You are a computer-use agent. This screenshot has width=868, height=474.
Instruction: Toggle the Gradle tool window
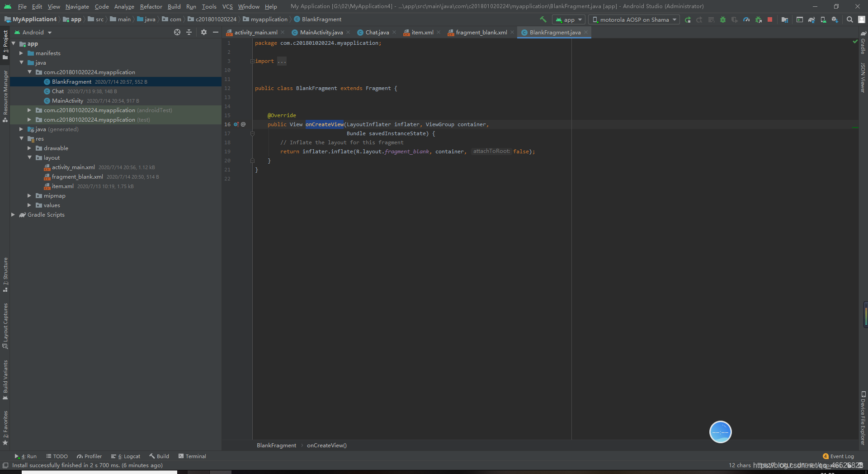[863, 43]
